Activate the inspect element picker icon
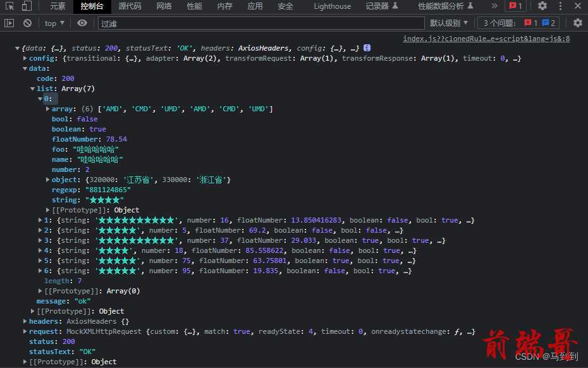The width and height of the screenshot is (588, 368). [9, 6]
